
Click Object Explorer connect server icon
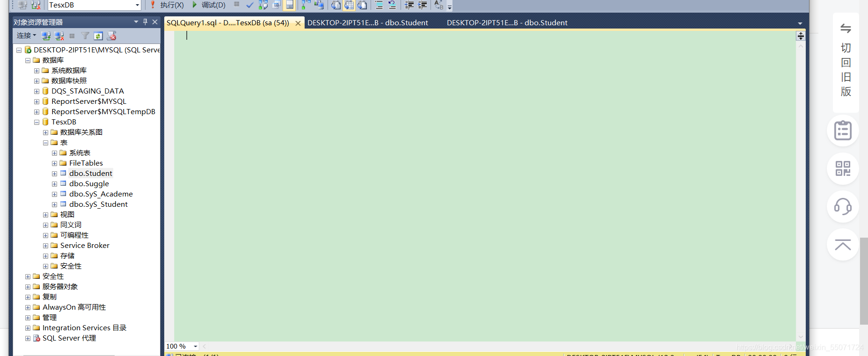tap(46, 36)
